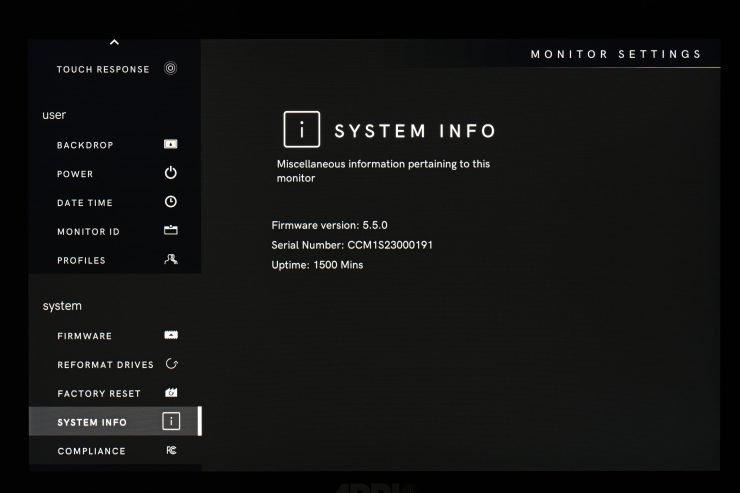
Task: Select the Profiles menu label
Action: click(x=81, y=261)
